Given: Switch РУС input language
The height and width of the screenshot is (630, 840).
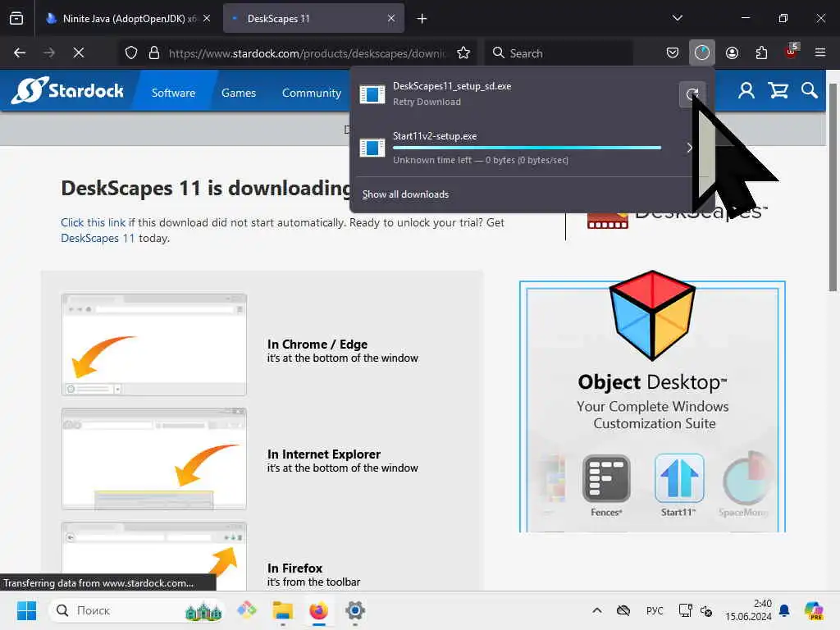Looking at the screenshot, I should (654, 610).
